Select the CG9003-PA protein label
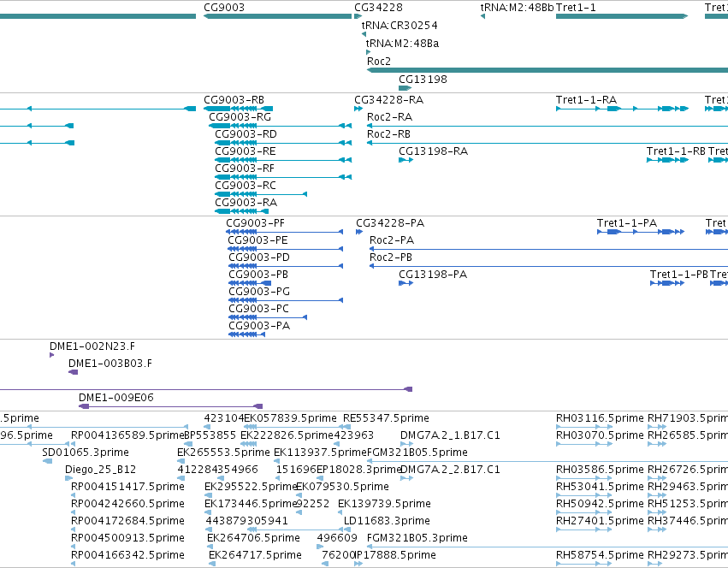The image size is (728, 568). coord(259,326)
